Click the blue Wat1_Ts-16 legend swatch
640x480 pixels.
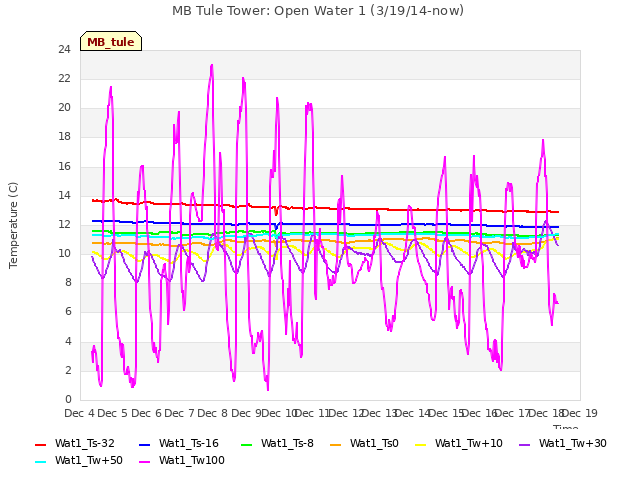pos(144,444)
